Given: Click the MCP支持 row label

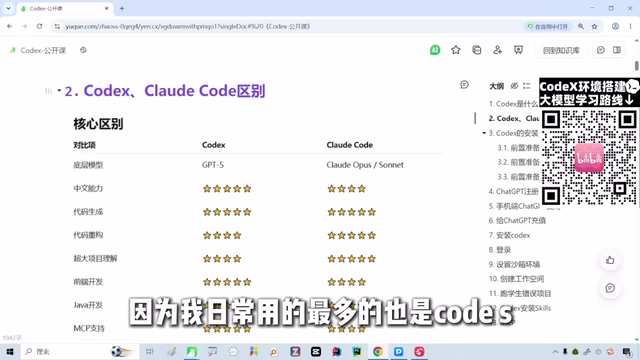Looking at the screenshot, I should coord(89,328).
